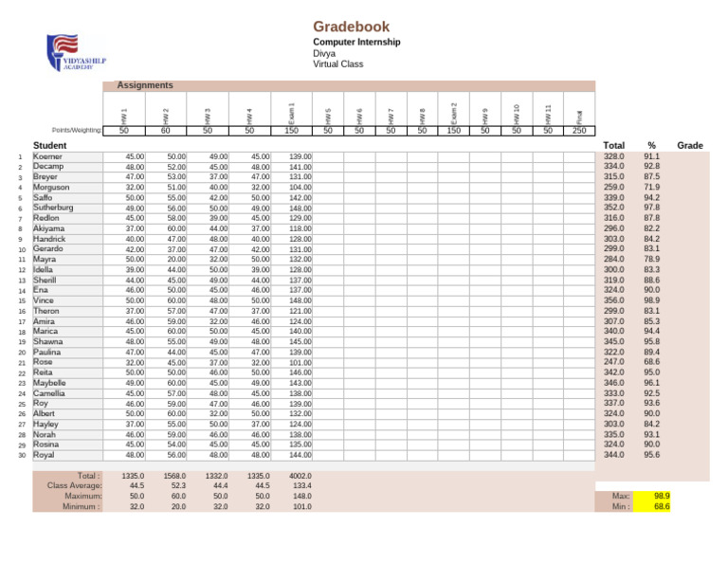Image resolution: width=728 pixels, height=563 pixels.
Task: Click the Minimum : row label
Action: (x=81, y=506)
